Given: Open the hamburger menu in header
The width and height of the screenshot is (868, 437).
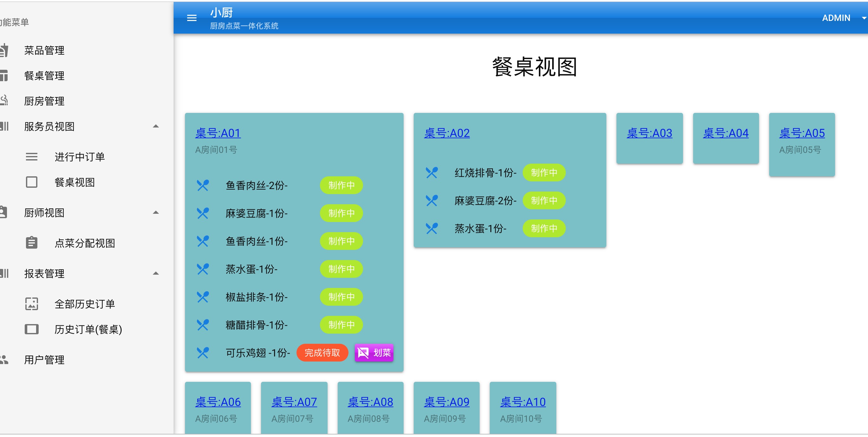Looking at the screenshot, I should pyautogui.click(x=191, y=18).
